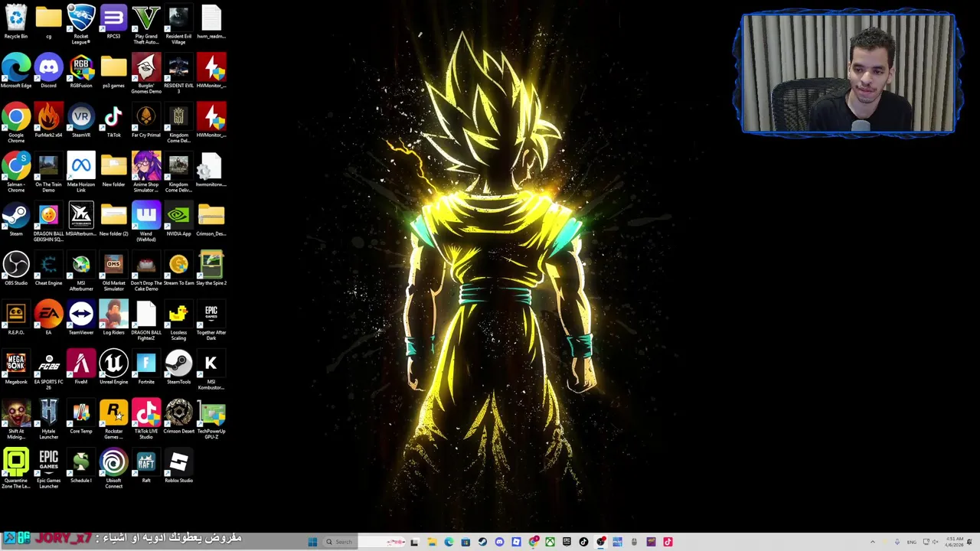The height and width of the screenshot is (551, 980).
Task: Select Lossless Scaling duck icon
Action: pyautogui.click(x=178, y=321)
